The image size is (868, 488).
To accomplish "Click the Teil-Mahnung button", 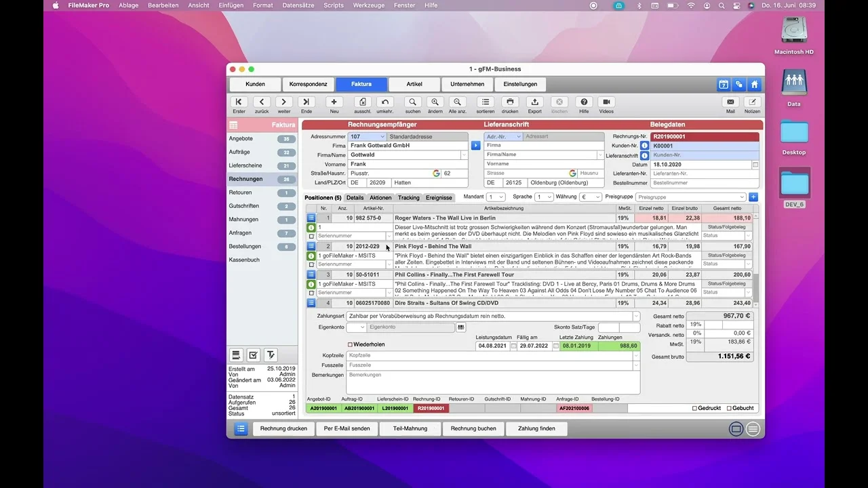I will (410, 428).
